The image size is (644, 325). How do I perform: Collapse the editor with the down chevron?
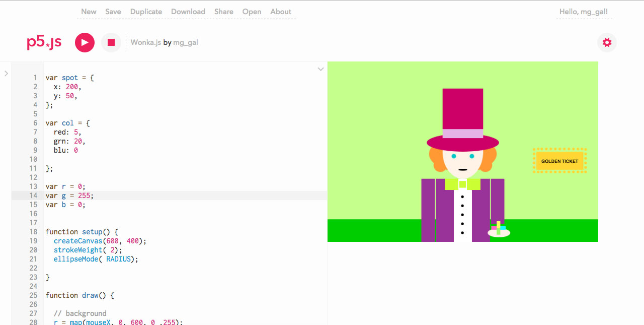click(x=320, y=69)
